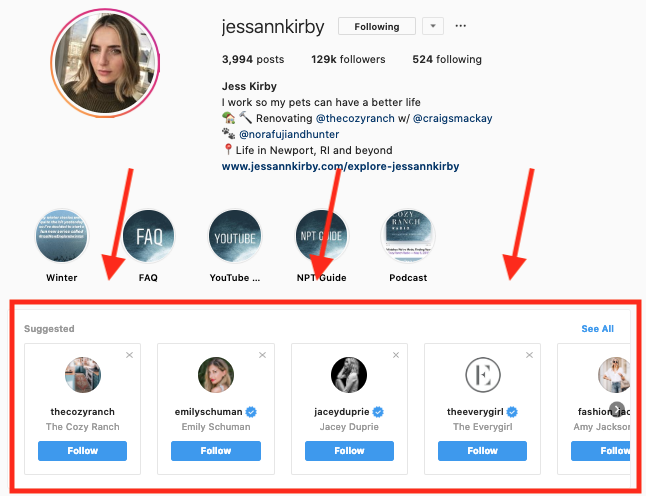The image size is (646, 496).
Task: Open the Winter story highlight
Action: tap(61, 236)
